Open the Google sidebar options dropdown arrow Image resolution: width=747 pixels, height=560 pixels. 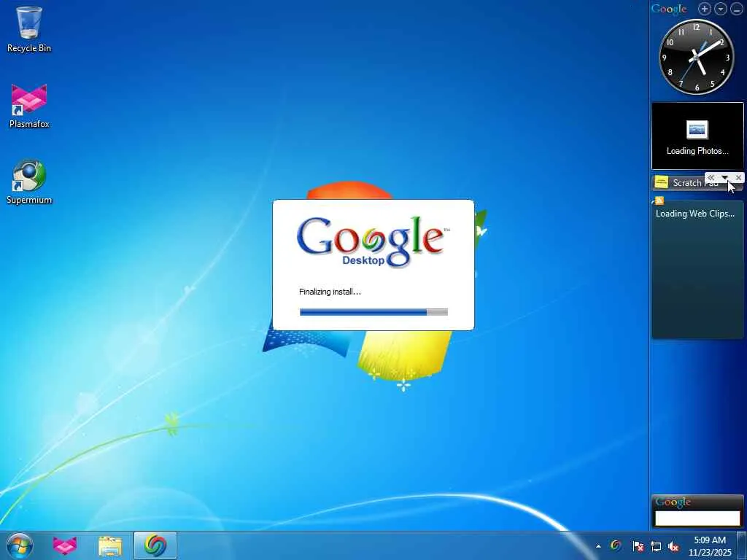click(720, 9)
